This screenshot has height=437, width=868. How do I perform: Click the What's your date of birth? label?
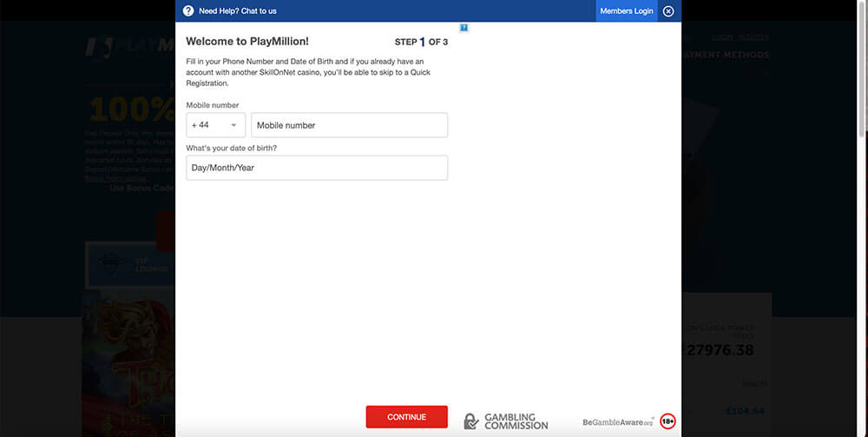[x=232, y=149]
